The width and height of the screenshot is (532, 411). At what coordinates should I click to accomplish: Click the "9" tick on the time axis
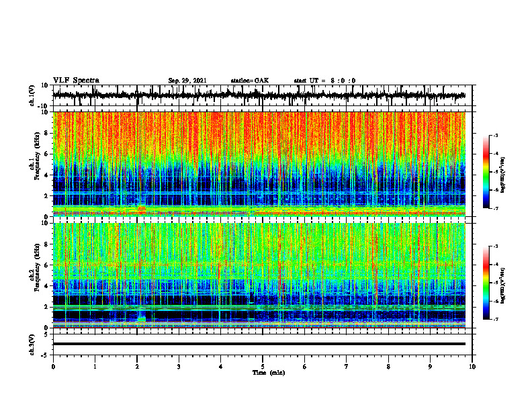tap(430, 367)
